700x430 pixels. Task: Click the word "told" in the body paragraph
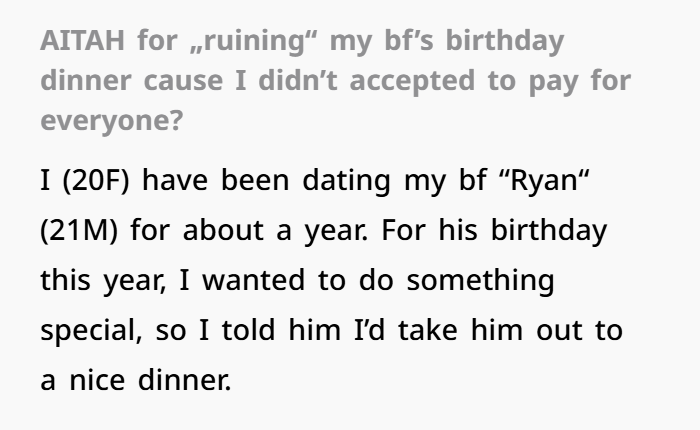(x=248, y=330)
